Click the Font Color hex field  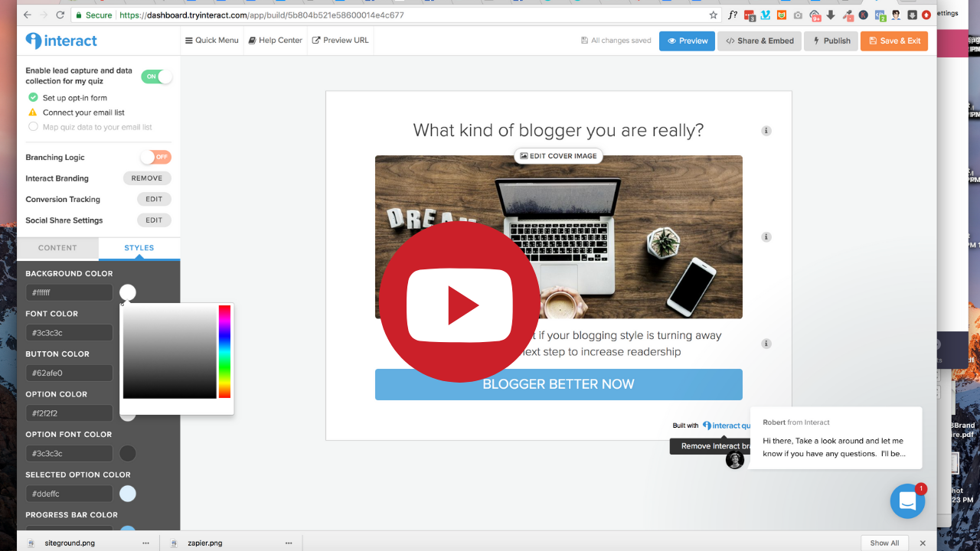(x=70, y=333)
